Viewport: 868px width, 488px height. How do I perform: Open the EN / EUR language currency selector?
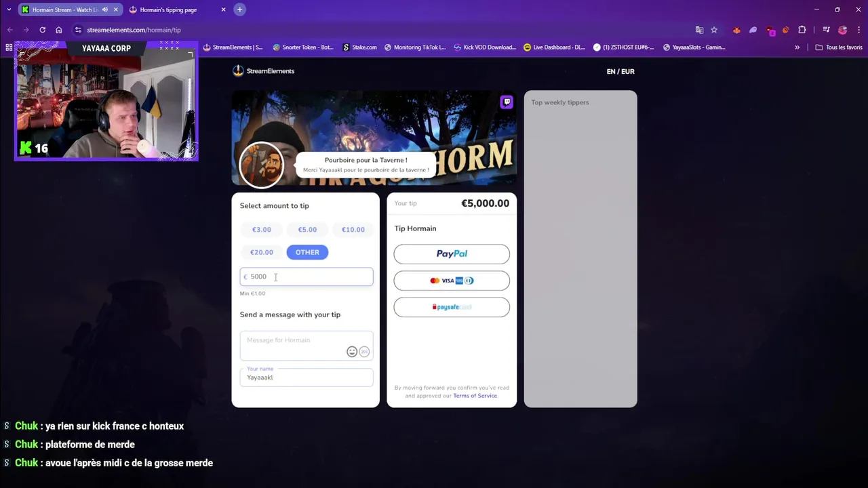[620, 71]
